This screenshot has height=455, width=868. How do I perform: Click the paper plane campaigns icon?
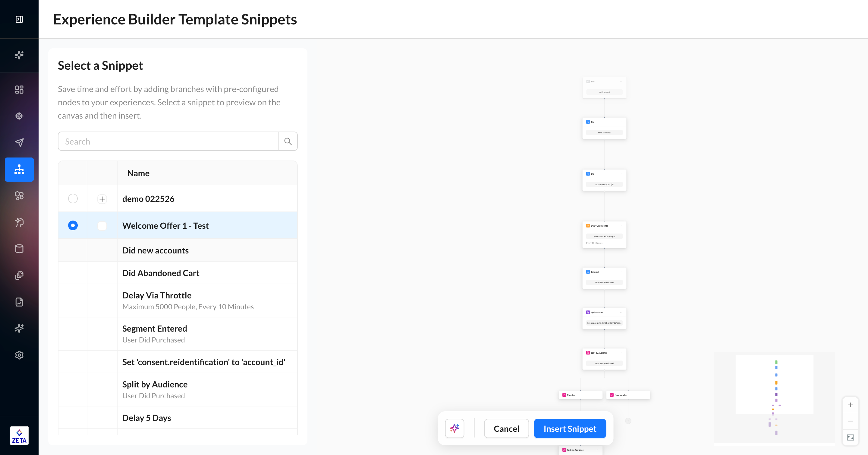[x=19, y=142]
